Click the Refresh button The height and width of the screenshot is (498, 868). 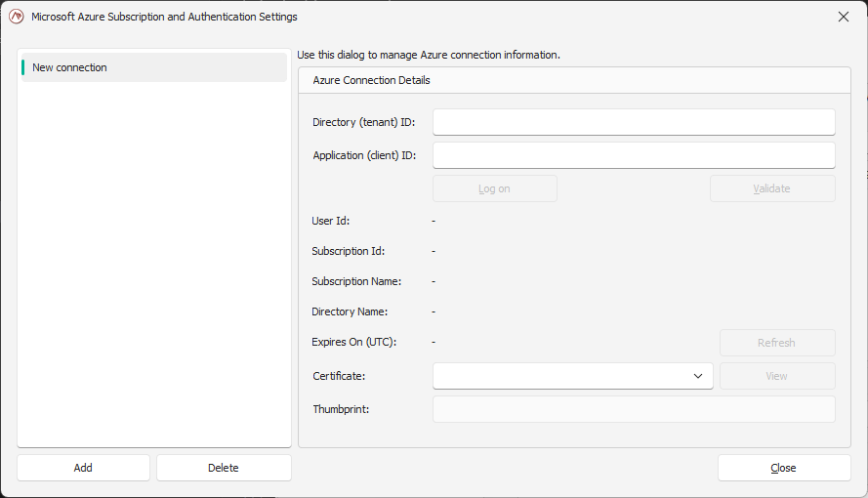pos(777,343)
